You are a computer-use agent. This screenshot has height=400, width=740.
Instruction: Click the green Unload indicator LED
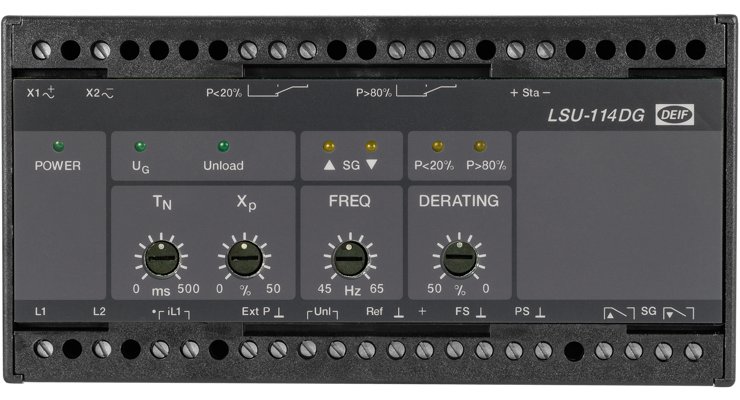[x=223, y=146]
